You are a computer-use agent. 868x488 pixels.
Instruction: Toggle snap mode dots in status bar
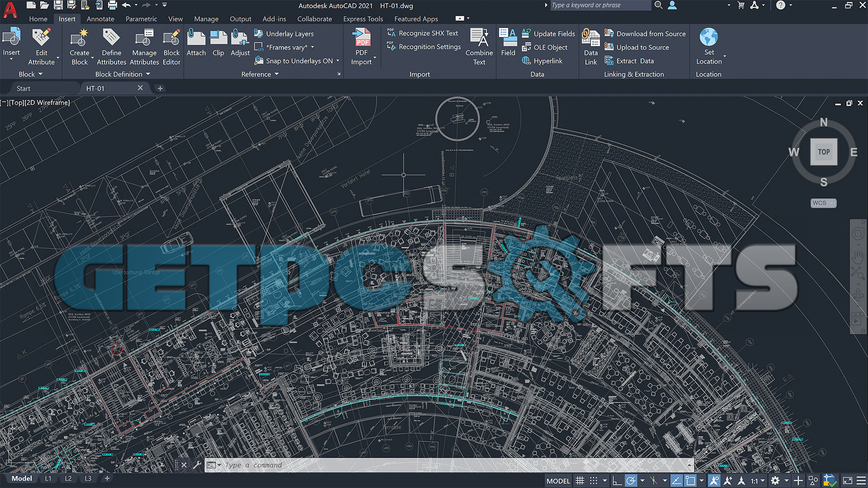tap(594, 481)
